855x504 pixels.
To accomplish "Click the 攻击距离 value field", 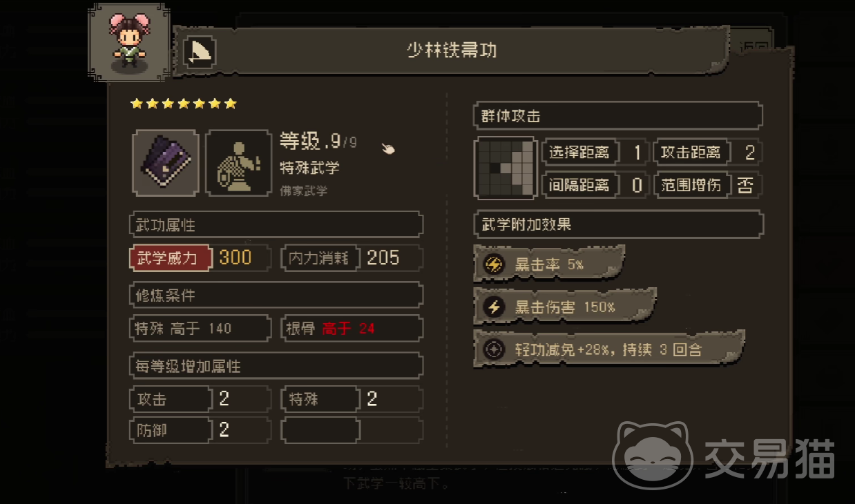I will pos(746,153).
